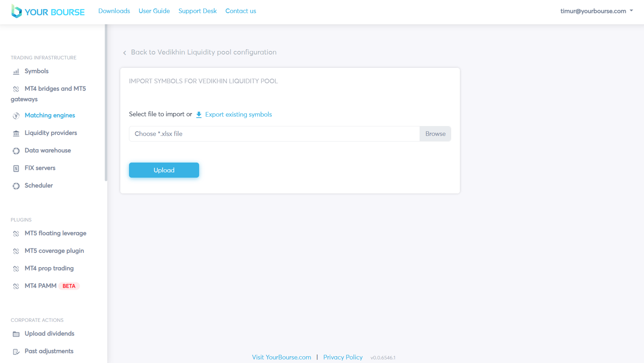Click the Symbols bar chart icon
The width and height of the screenshot is (644, 363).
pyautogui.click(x=16, y=72)
